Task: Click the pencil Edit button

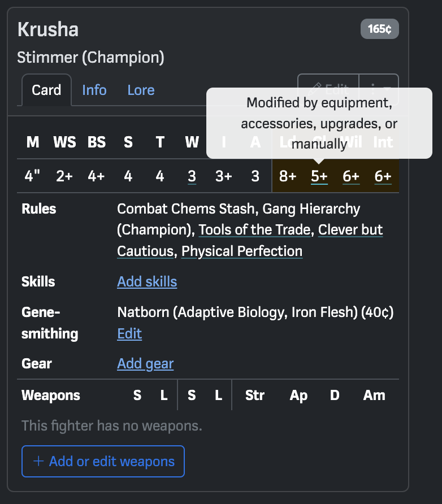Action: click(x=328, y=89)
